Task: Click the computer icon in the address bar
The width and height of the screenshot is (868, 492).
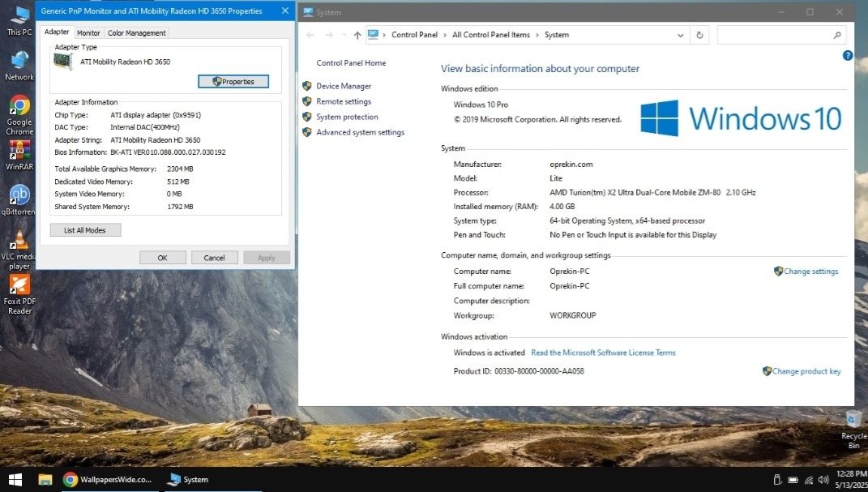Action: (373, 34)
